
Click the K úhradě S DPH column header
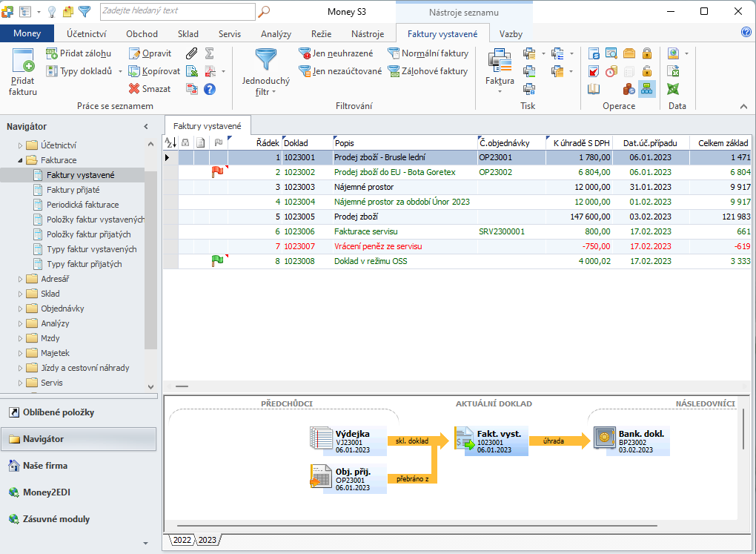579,143
